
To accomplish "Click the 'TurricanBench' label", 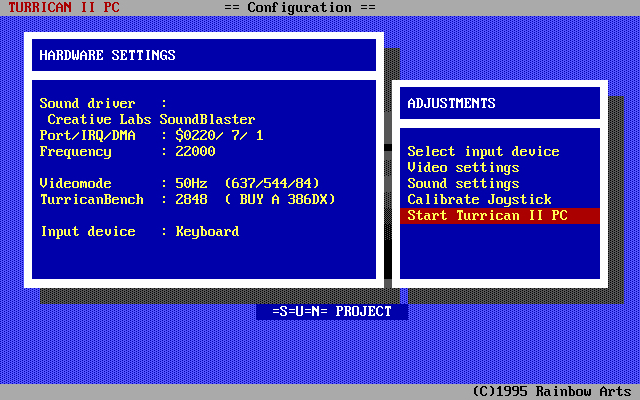I will (91, 200).
